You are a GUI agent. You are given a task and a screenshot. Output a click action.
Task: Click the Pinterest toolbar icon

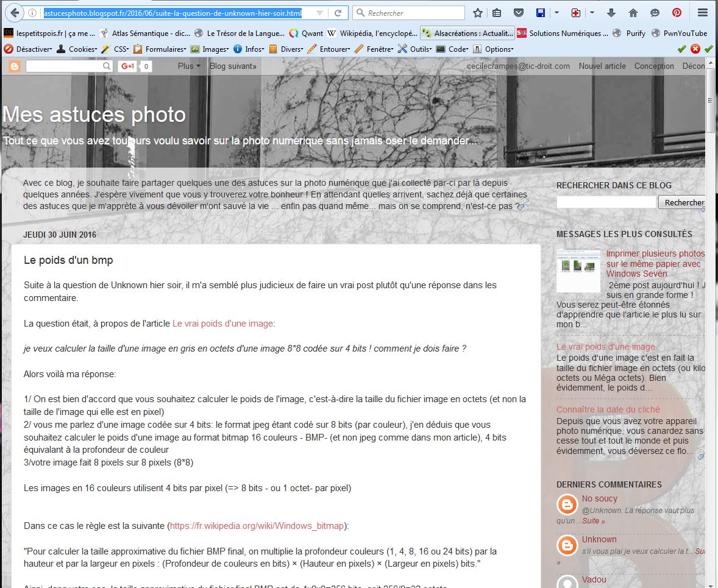pyautogui.click(x=677, y=13)
